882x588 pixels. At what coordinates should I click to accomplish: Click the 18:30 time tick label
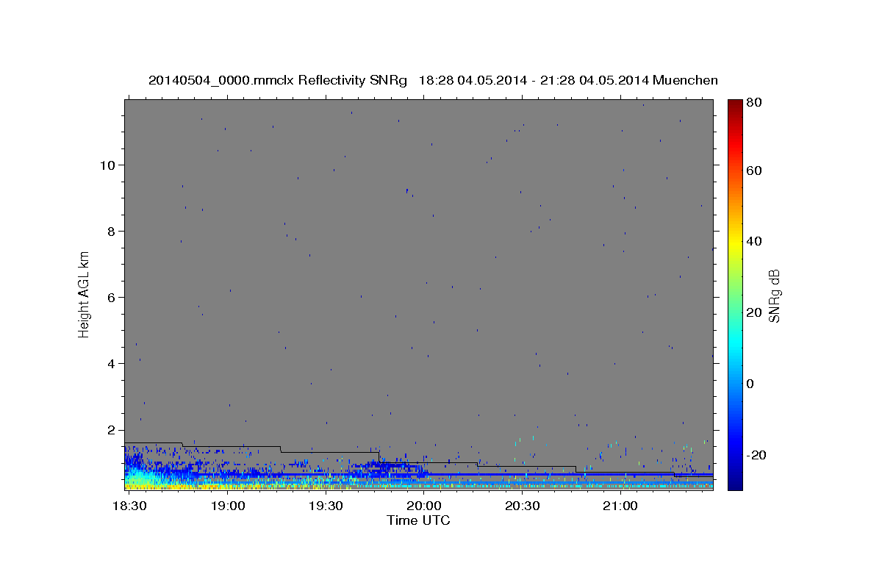[129, 506]
